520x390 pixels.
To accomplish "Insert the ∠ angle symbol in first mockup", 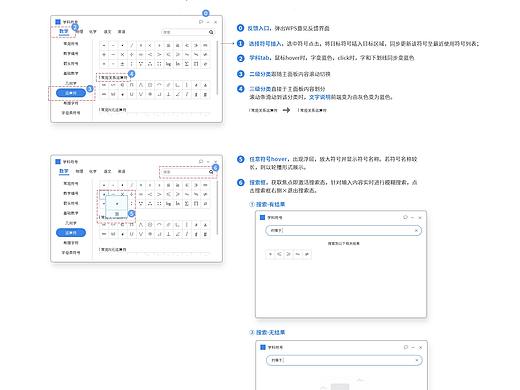I will point(178,94).
